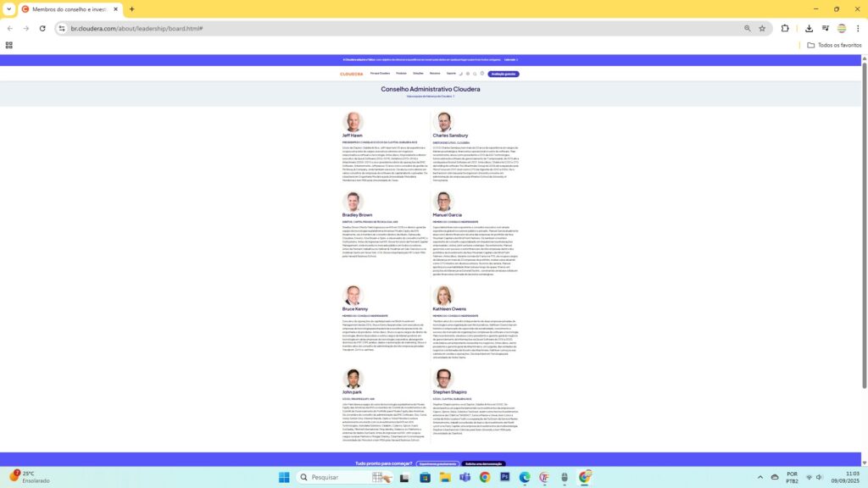Open the Todos os favoritos folder
This screenshot has height=488, width=868.
click(x=834, y=45)
